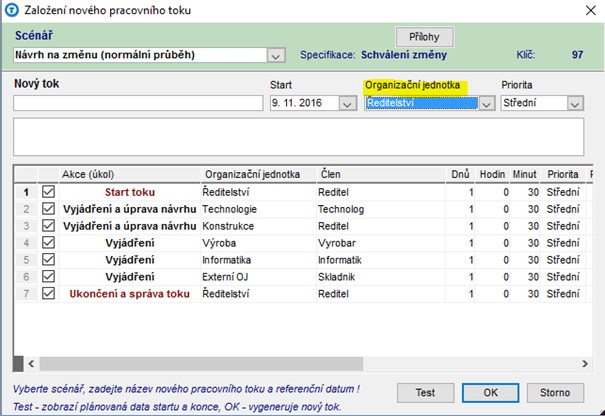This screenshot has height=416, width=605.
Task: Click the Technolog member cell
Action: 381,209
